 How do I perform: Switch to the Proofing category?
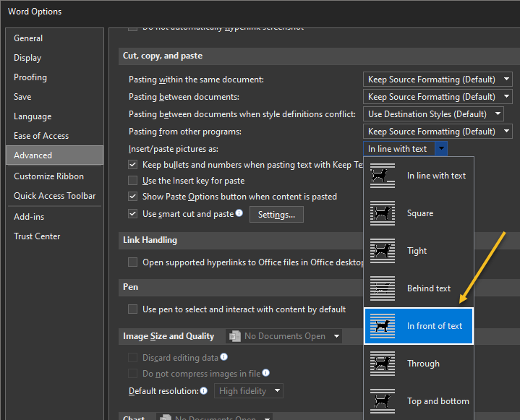[30, 77]
